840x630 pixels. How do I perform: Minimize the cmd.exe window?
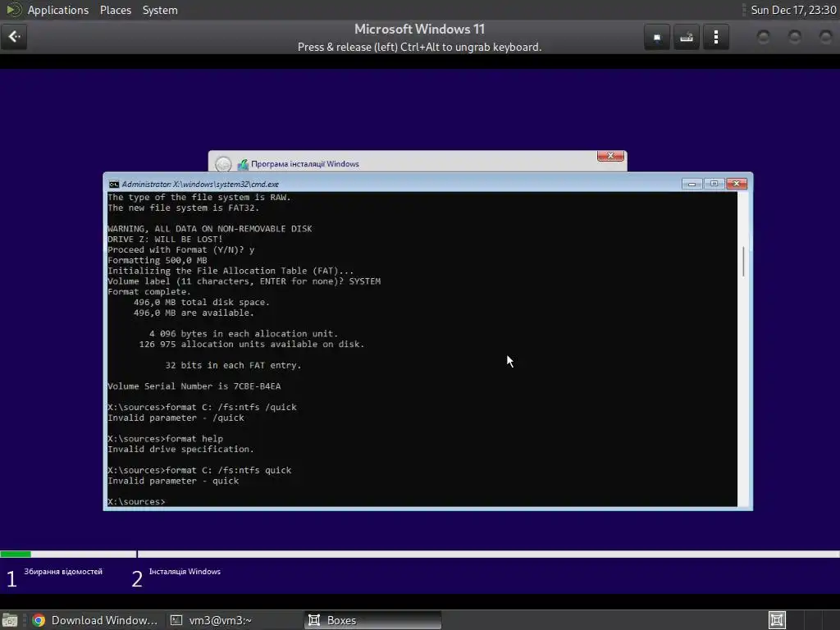[692, 184]
